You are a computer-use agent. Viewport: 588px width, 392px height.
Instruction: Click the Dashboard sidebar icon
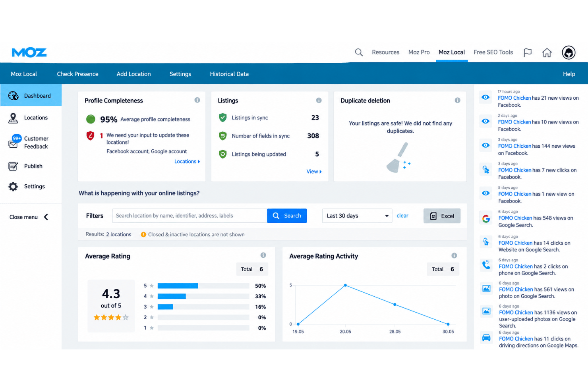13,96
